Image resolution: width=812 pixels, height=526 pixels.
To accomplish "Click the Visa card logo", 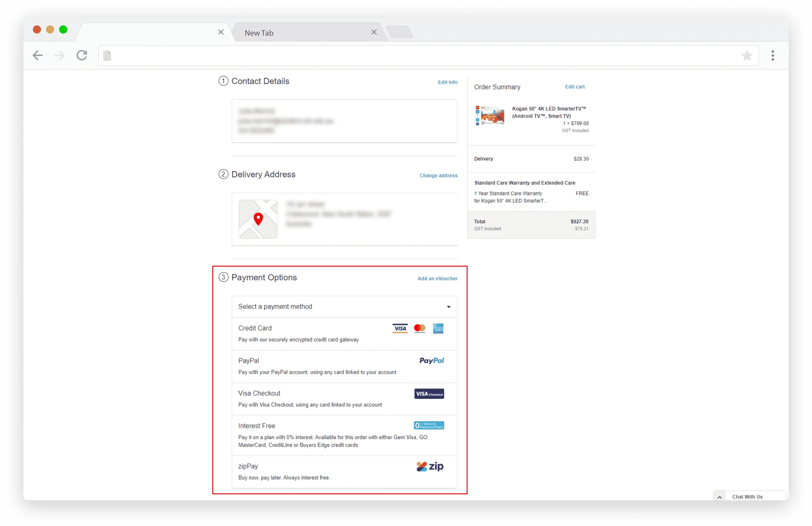I will [x=400, y=328].
